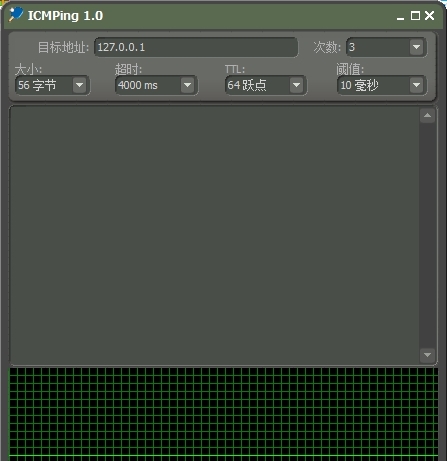Click the 目标地址 label
The height and width of the screenshot is (461, 447).
[x=63, y=47]
